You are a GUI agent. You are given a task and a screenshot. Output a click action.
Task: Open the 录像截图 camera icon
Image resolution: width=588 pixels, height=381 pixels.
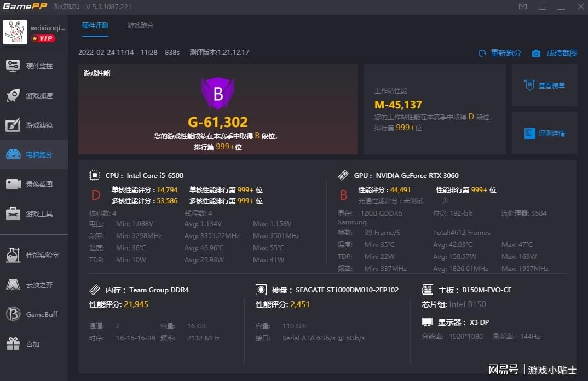pyautogui.click(x=13, y=184)
